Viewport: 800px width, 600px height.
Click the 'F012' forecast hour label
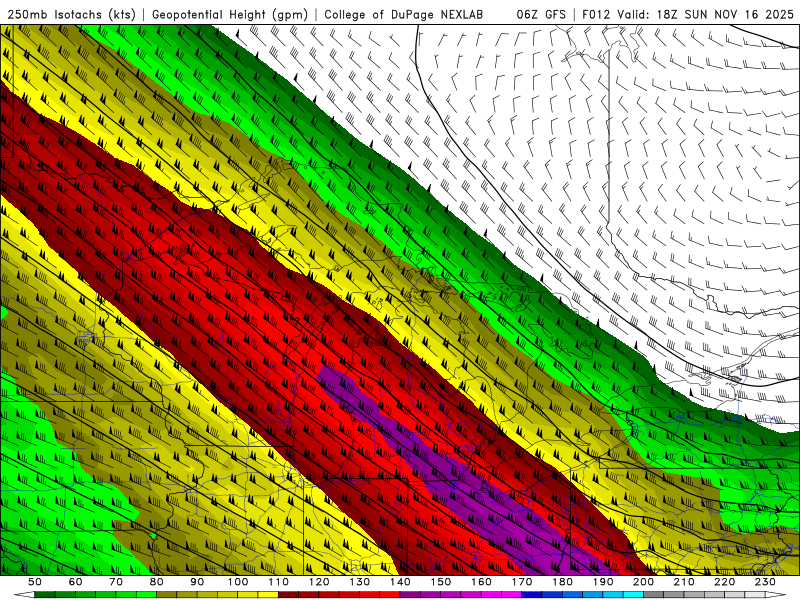pyautogui.click(x=596, y=15)
